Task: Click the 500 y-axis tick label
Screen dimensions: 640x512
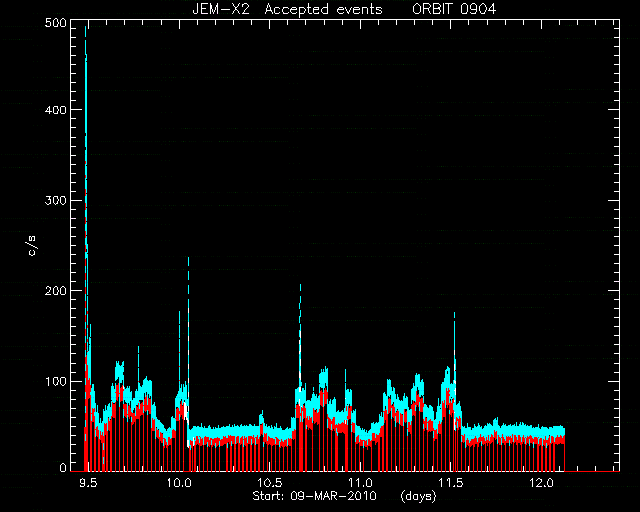Action: (55, 23)
